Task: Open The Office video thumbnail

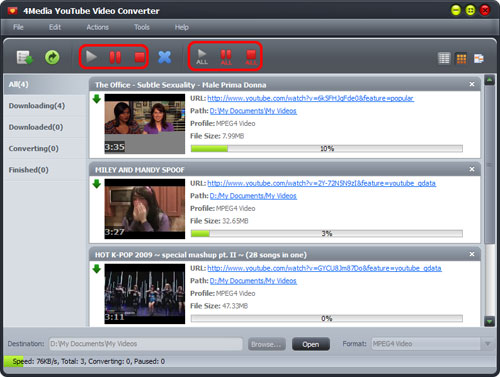Action: coord(145,124)
